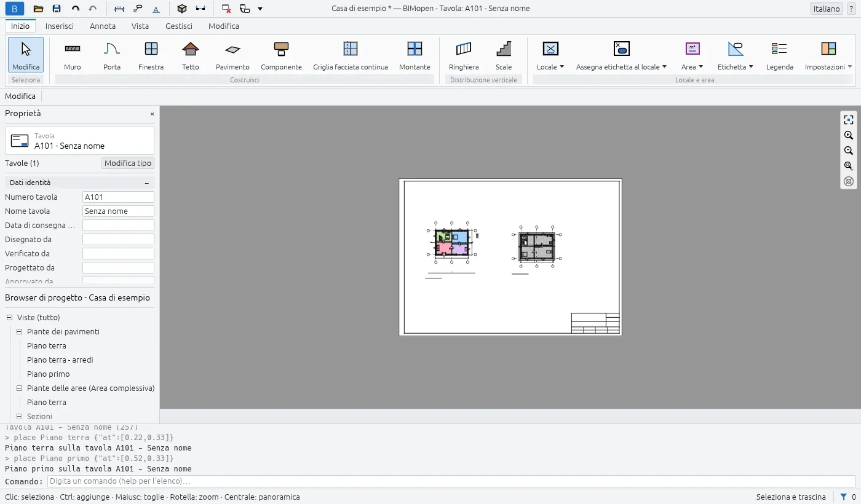The image size is (861, 504).
Task: Open the Vista ribbon tab
Action: 140,26
